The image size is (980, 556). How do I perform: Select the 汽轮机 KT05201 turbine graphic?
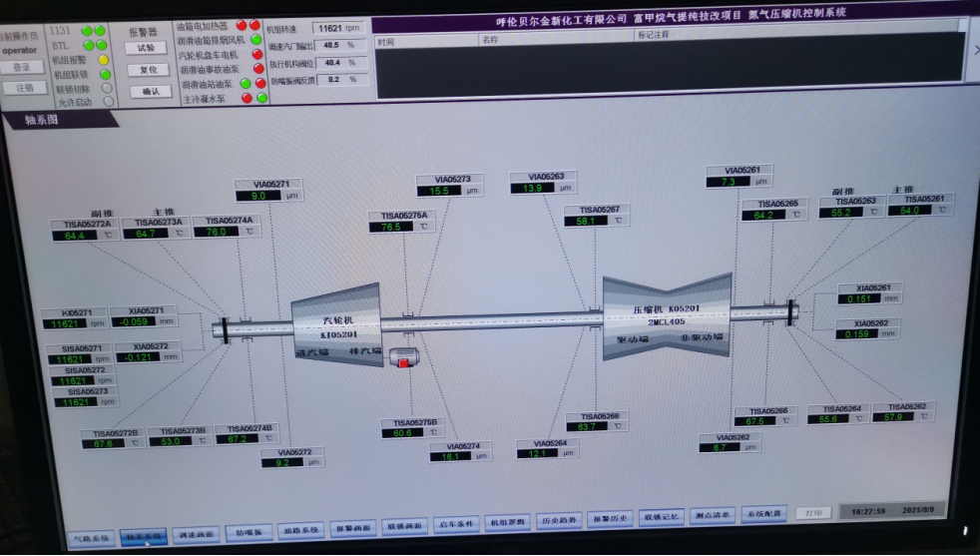pyautogui.click(x=337, y=325)
